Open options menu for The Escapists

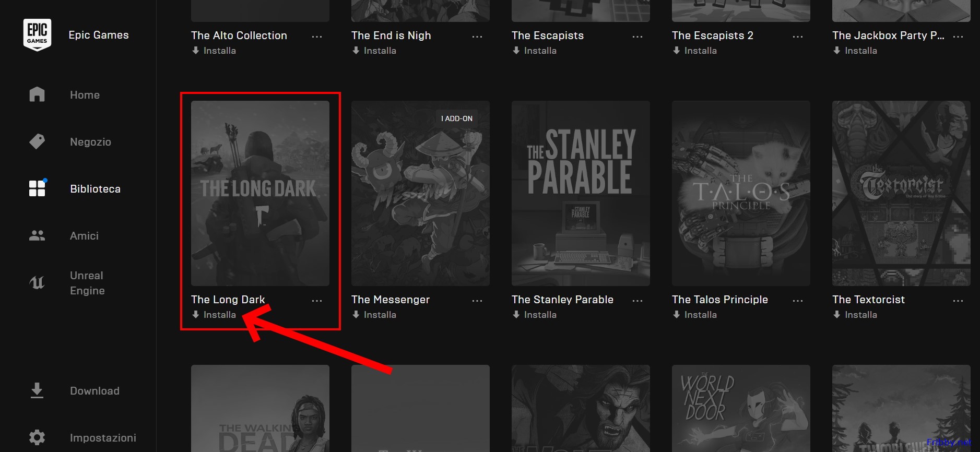(637, 37)
